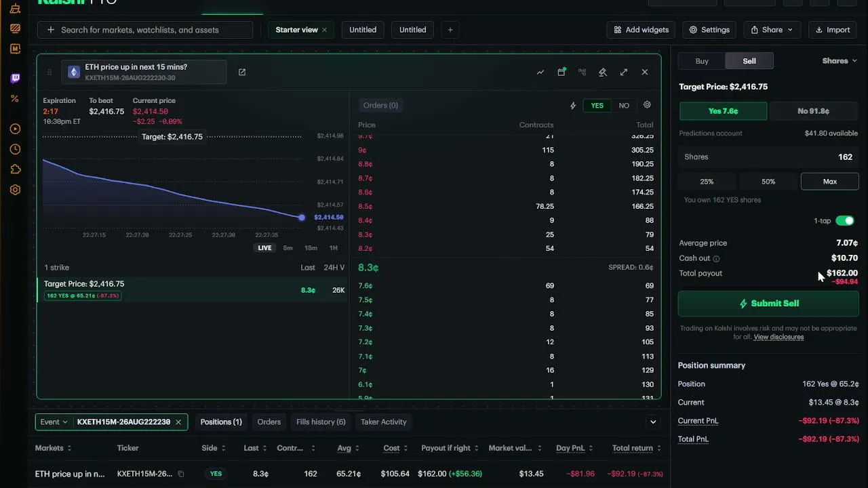Open the Twitch icon in the left sidebar
This screenshot has height=488, width=868.
click(x=15, y=78)
